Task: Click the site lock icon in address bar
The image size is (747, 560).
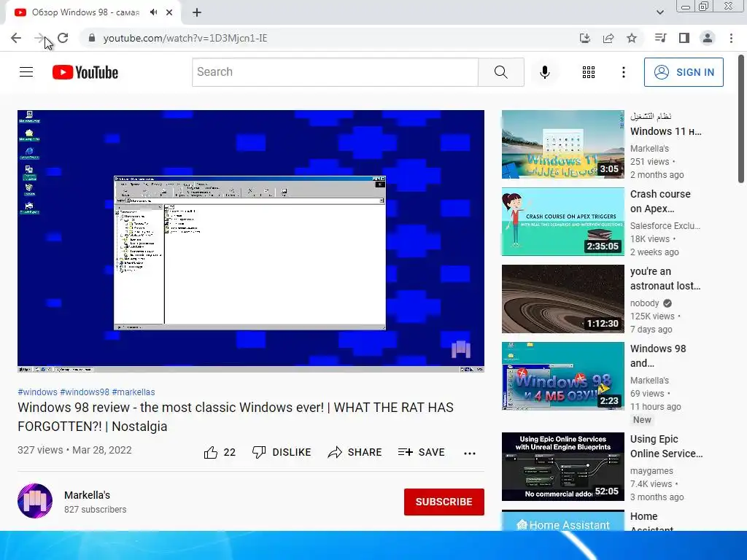Action: click(93, 38)
